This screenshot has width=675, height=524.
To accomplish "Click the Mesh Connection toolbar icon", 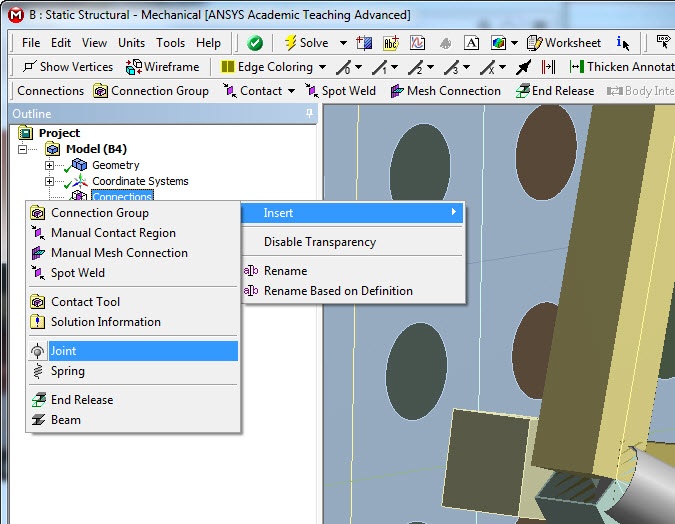I will coord(396,91).
